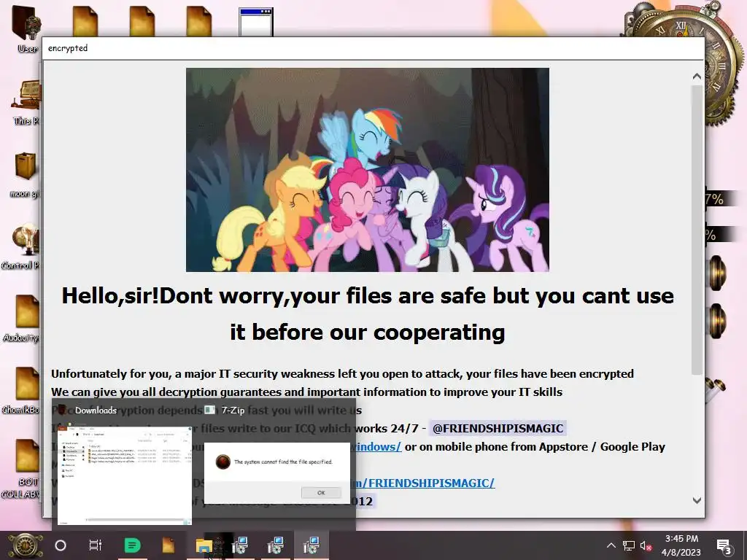Viewport: 747px width, 560px height.
Task: Click the network icon in system tray
Action: pos(628,545)
